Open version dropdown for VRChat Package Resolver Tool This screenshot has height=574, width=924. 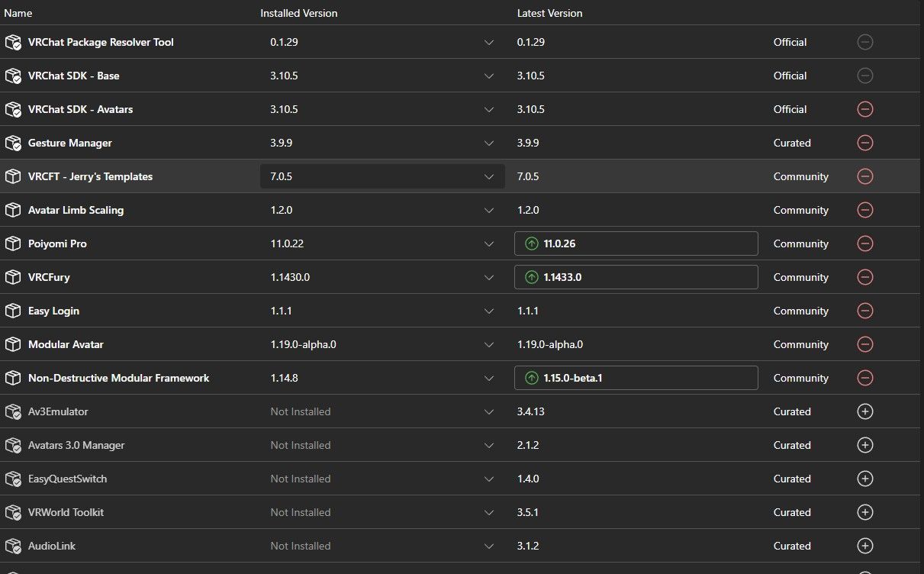[382, 42]
